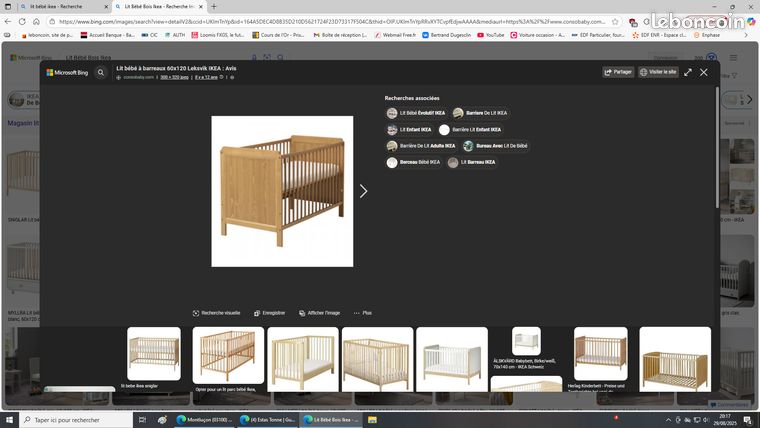This screenshot has width=760, height=428.
Task: Switch to the lit bébé ikea browser tab
Action: (x=56, y=7)
